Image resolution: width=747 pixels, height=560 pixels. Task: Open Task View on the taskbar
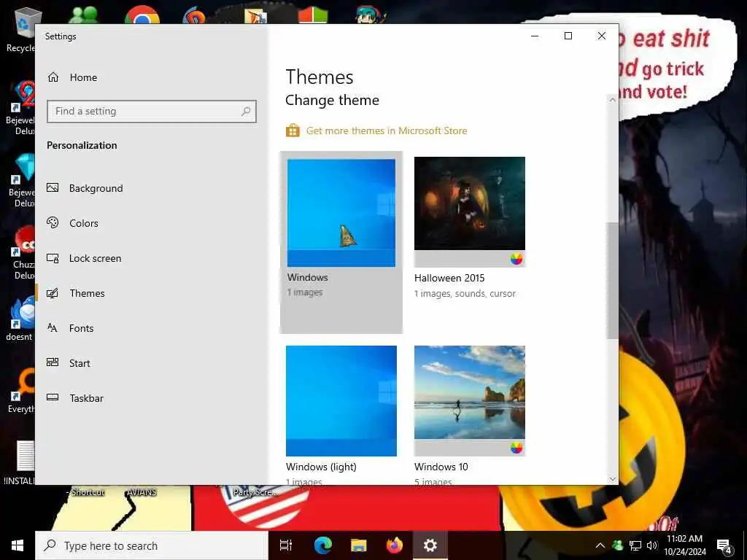pyautogui.click(x=286, y=545)
